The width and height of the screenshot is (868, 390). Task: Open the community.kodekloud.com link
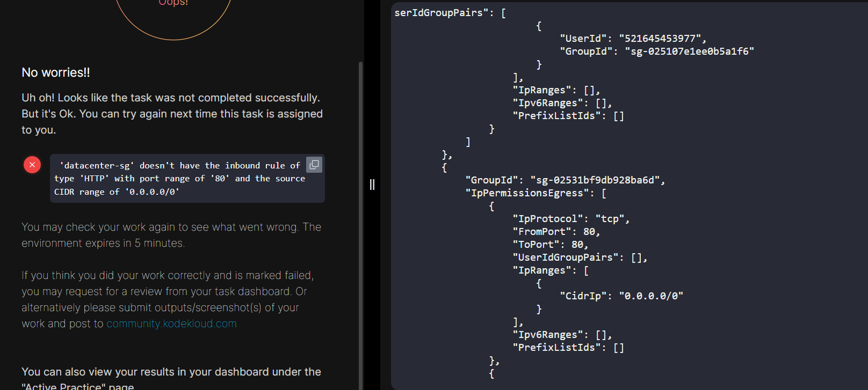click(x=171, y=323)
